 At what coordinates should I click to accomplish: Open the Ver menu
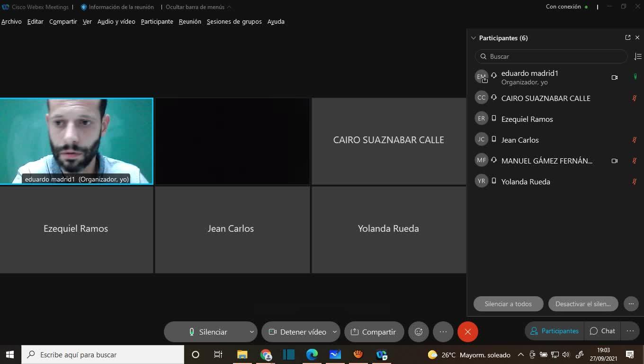87,21
